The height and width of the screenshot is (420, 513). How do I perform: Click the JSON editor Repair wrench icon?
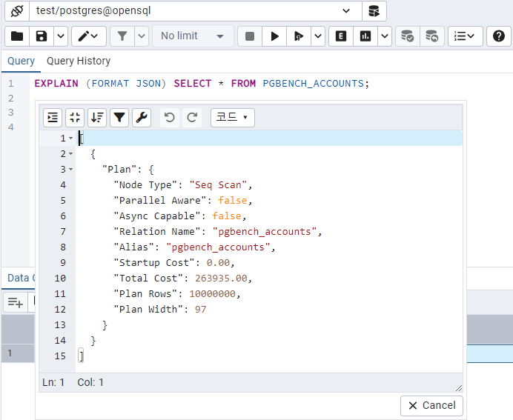click(x=142, y=117)
